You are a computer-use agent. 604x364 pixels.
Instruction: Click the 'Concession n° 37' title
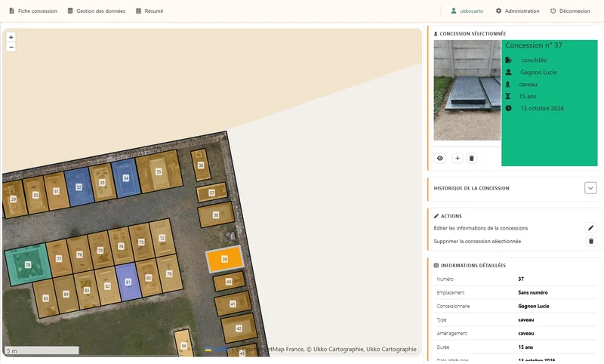pos(534,45)
